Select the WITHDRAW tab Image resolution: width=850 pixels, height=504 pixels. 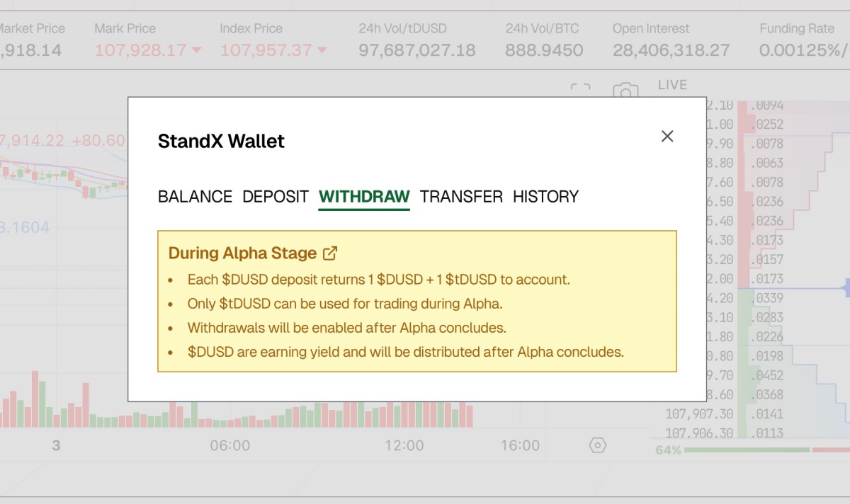[364, 197]
